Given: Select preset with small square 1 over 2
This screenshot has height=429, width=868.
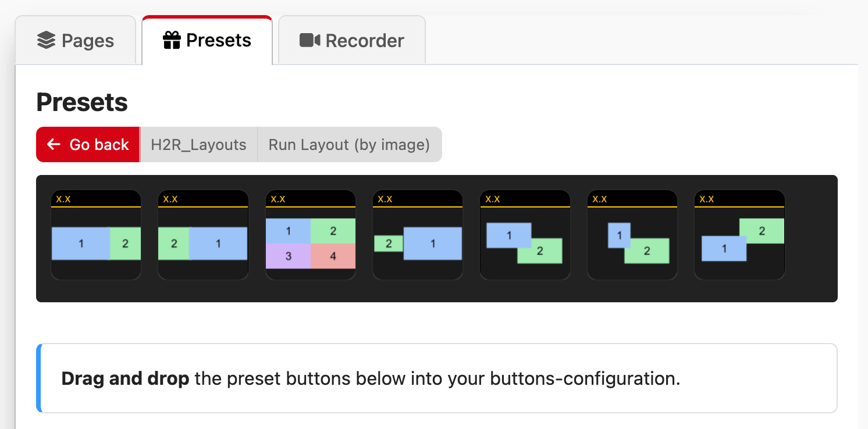Looking at the screenshot, I should 632,235.
